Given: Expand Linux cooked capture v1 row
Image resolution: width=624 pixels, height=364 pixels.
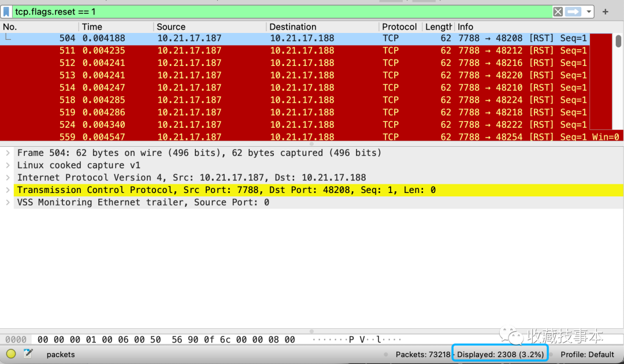Looking at the screenshot, I should tap(8, 165).
